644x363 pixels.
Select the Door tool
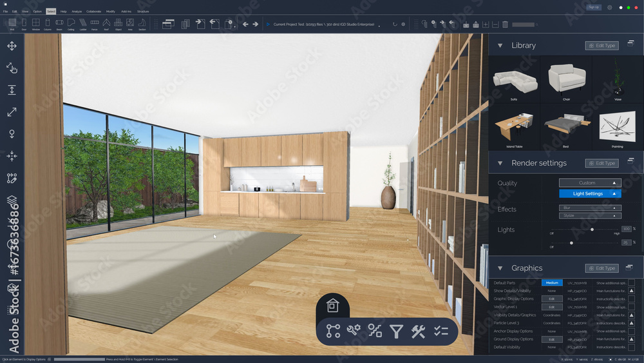click(24, 24)
